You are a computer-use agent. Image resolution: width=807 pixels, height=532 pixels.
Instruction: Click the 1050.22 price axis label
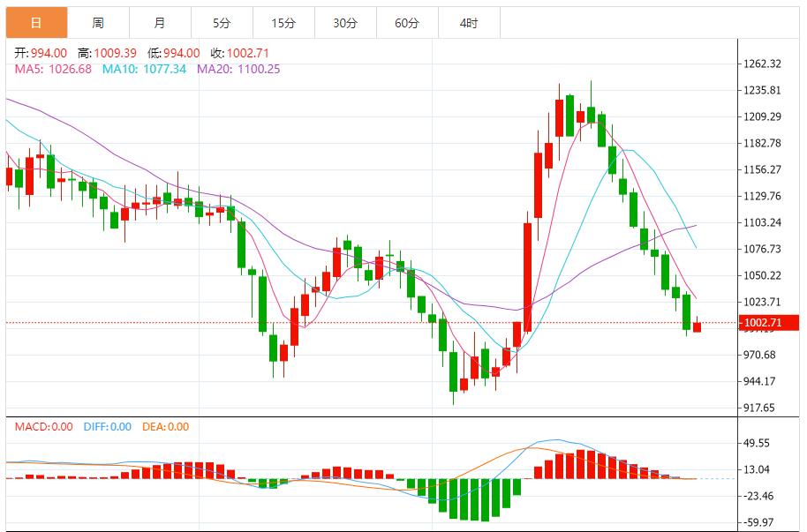(x=762, y=275)
